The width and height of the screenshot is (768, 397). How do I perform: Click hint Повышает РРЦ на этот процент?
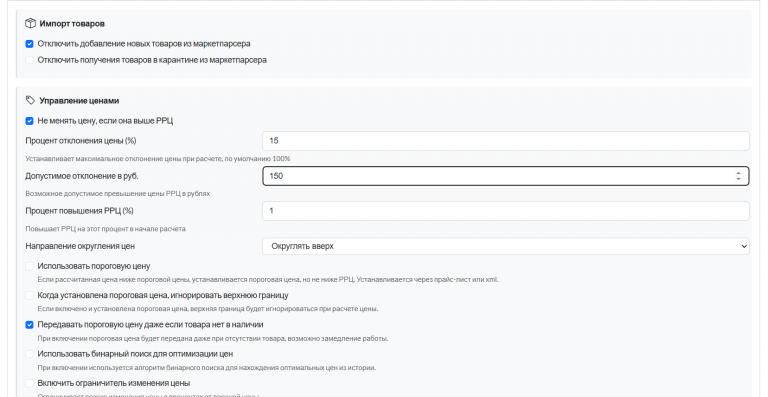[x=105, y=229]
